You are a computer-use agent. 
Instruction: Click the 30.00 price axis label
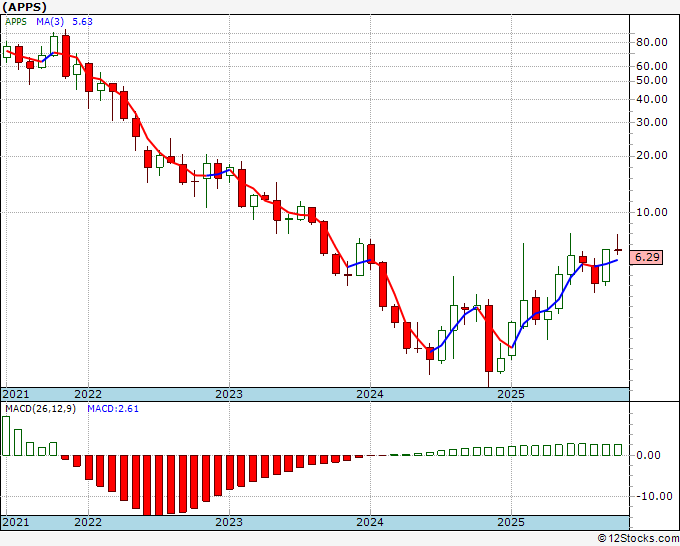[x=651, y=122]
